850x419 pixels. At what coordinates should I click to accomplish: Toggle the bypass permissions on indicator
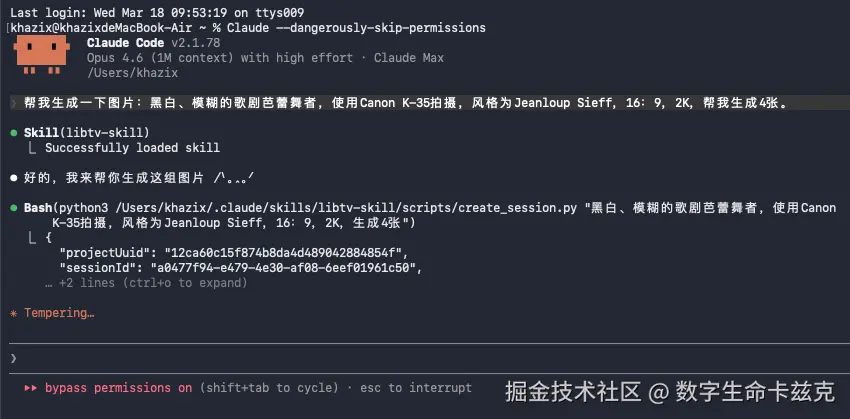point(118,388)
